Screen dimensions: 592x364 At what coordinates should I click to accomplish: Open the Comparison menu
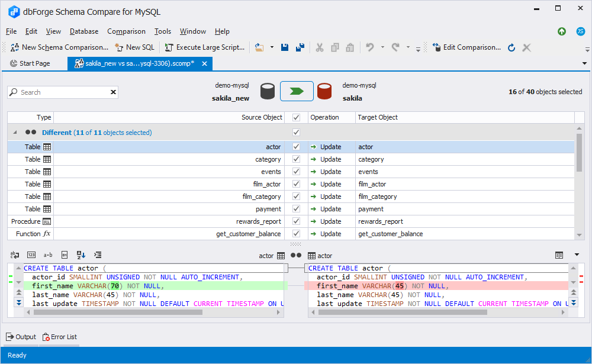(x=126, y=31)
